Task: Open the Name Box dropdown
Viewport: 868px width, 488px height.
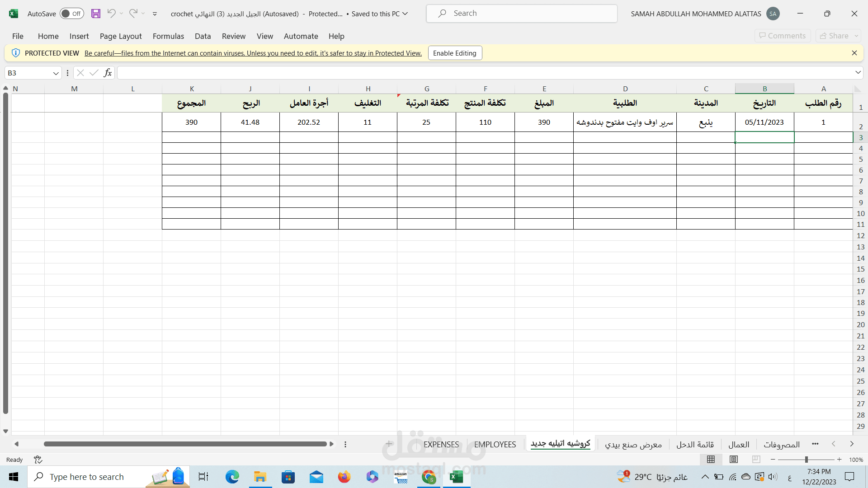Action: pos(56,73)
